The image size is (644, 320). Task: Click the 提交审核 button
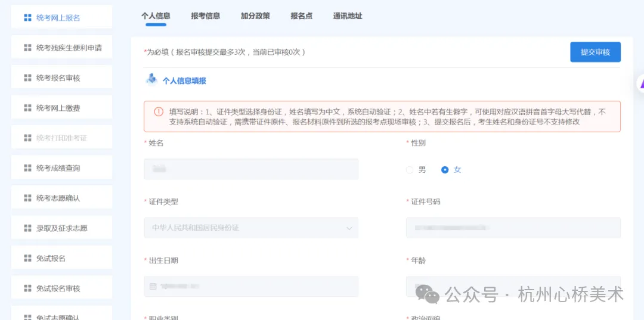pos(595,52)
